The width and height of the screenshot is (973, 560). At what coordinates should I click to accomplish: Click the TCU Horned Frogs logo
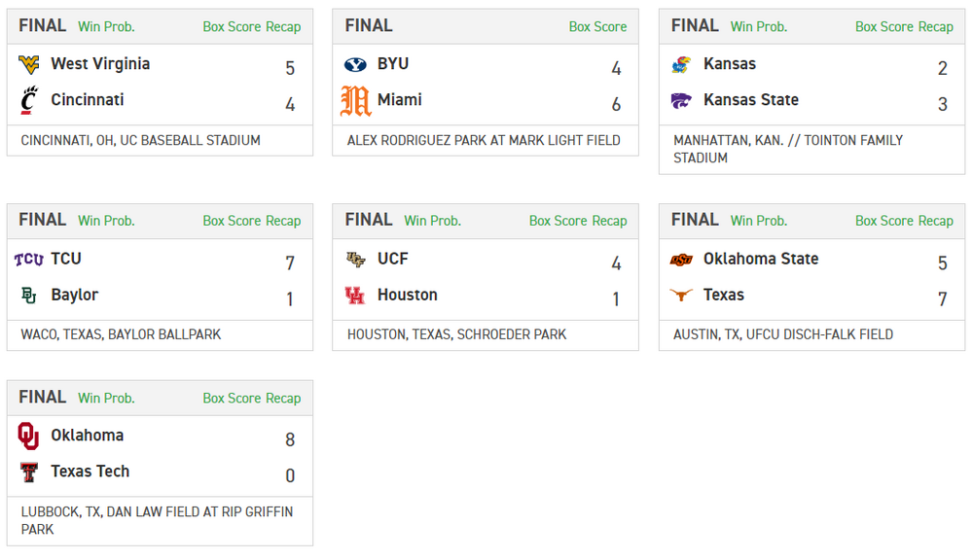[x=29, y=260]
